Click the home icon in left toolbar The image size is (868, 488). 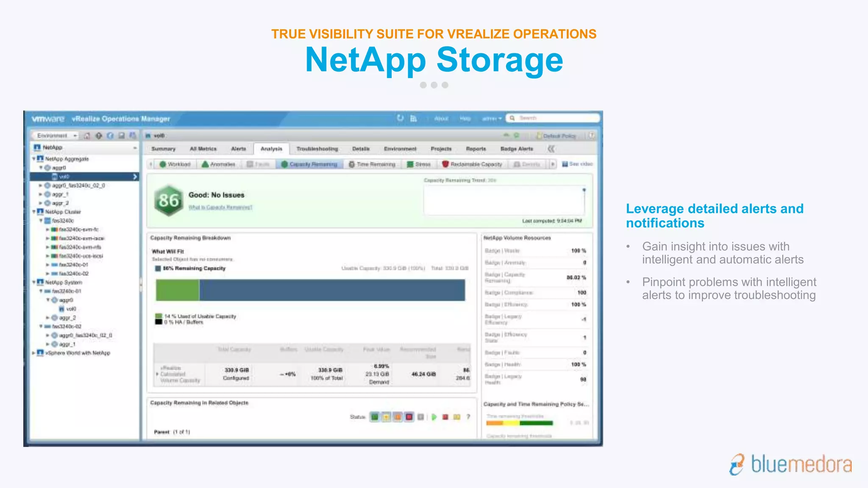pyautogui.click(x=87, y=136)
